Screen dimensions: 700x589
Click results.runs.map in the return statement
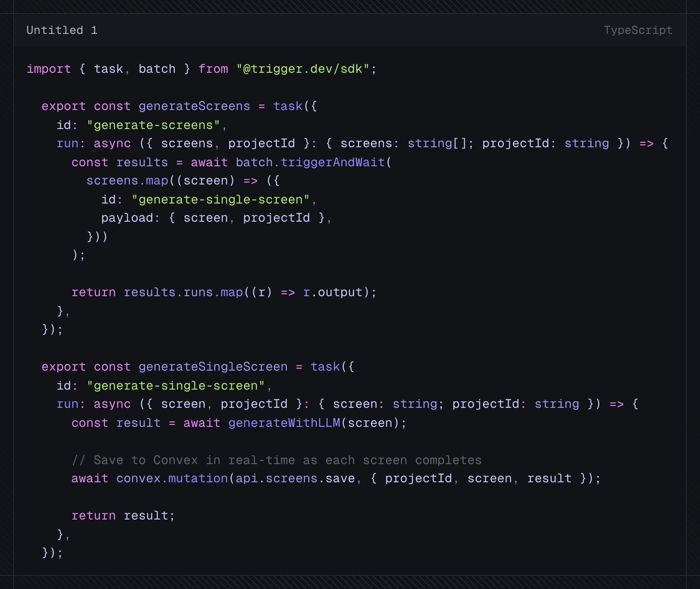coord(183,292)
